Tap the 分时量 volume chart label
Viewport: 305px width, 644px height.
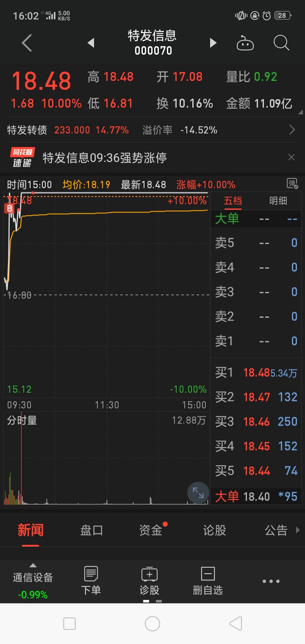click(x=22, y=420)
